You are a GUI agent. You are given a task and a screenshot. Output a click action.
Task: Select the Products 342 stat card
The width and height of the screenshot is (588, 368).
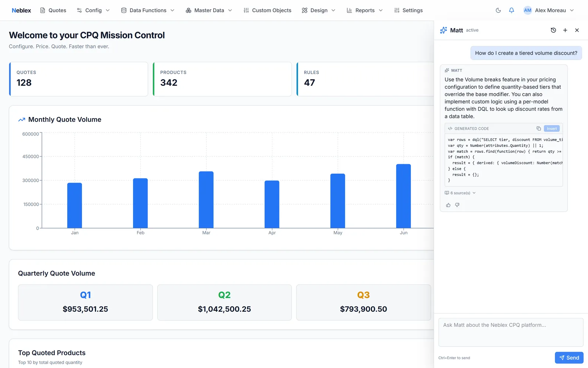click(x=222, y=79)
